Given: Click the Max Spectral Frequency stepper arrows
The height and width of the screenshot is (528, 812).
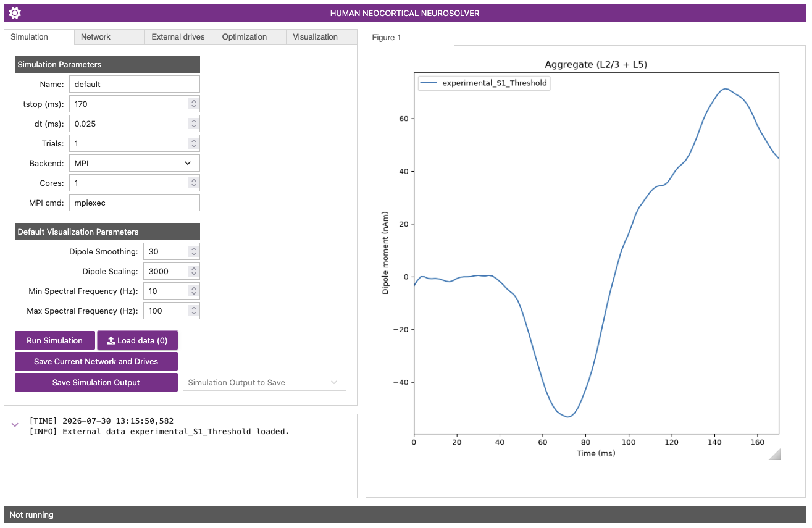Looking at the screenshot, I should click(194, 311).
